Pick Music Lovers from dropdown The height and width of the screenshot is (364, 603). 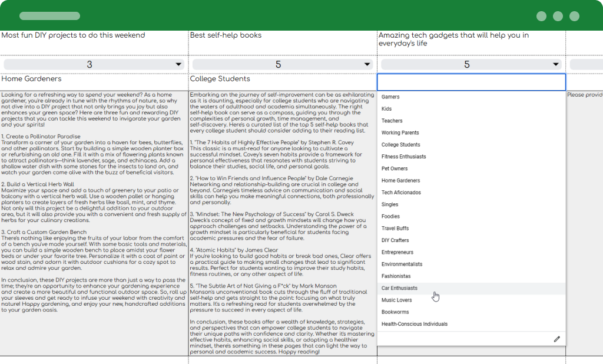397,300
